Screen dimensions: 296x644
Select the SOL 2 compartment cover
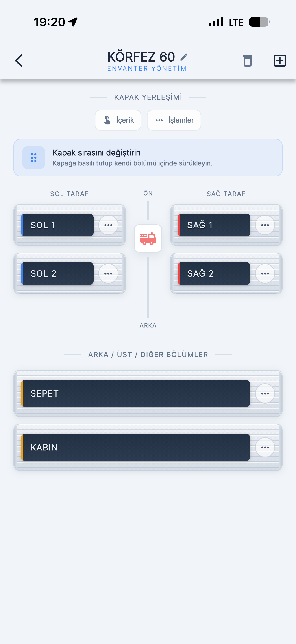57,273
